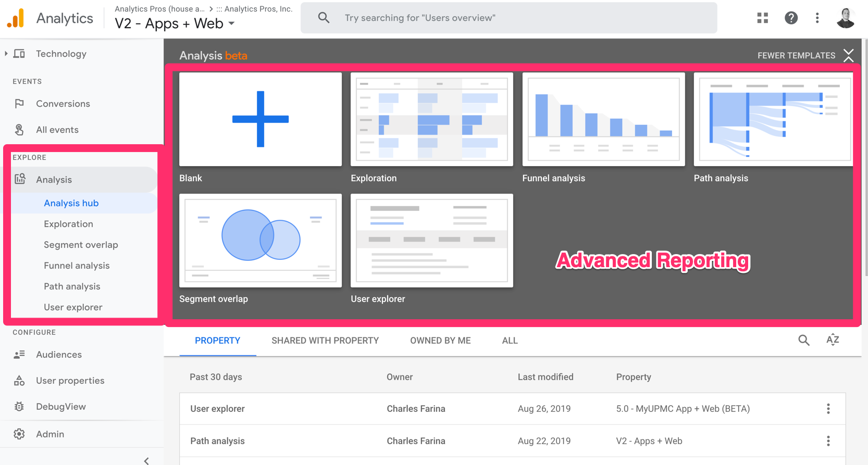The height and width of the screenshot is (465, 868).
Task: Select User explorer in the sidebar menu
Action: coord(73,307)
